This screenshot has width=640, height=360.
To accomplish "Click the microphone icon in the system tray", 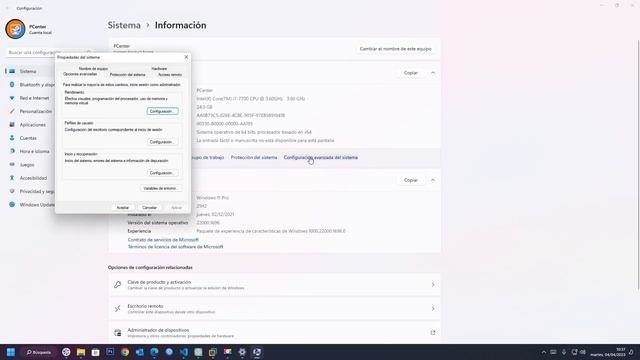I will (564, 352).
